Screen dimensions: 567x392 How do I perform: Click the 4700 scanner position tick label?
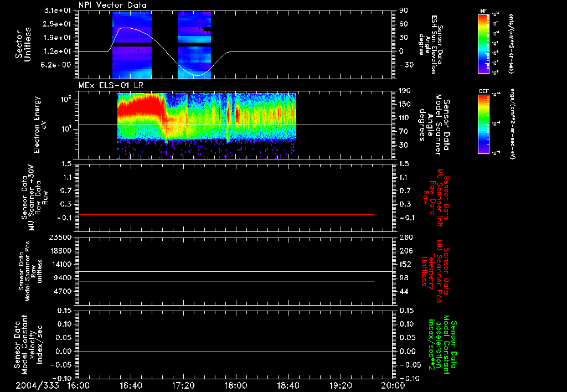62,291
